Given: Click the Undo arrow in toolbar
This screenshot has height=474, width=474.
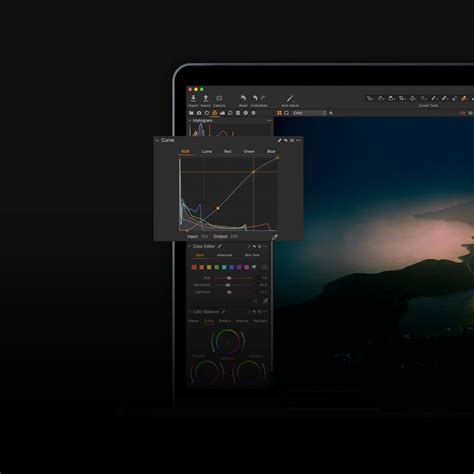Looking at the screenshot, I should click(x=255, y=98).
